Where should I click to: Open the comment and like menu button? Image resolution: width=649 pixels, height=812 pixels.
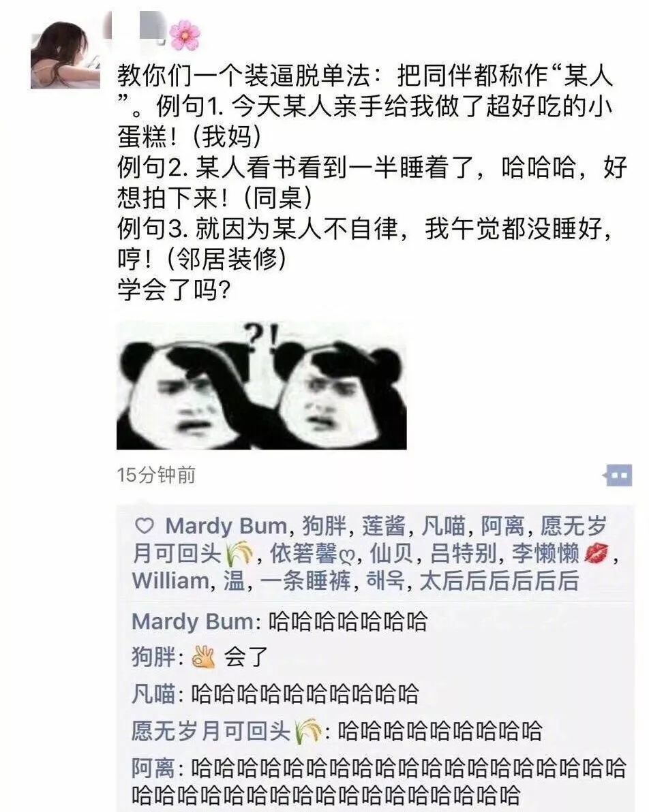tap(618, 474)
